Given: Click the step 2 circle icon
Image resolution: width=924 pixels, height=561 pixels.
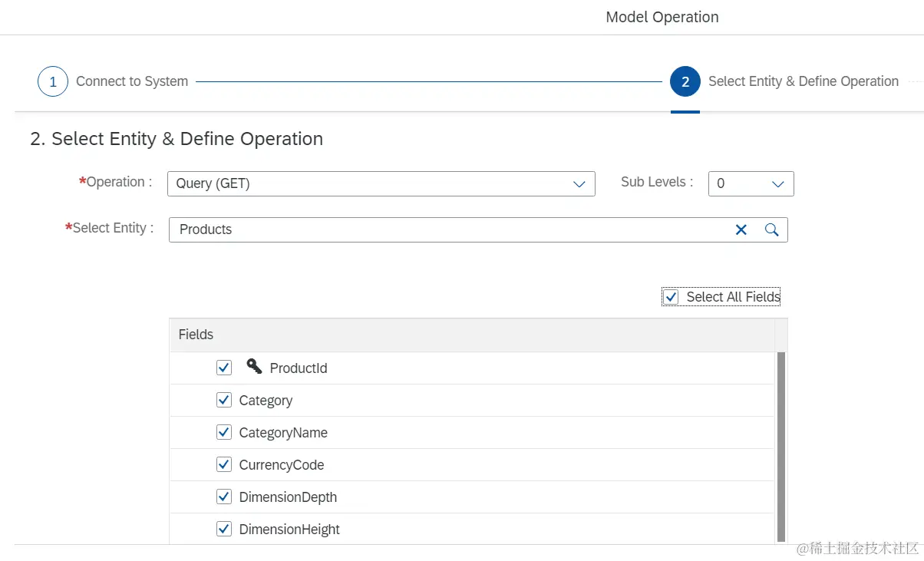Looking at the screenshot, I should [x=685, y=82].
